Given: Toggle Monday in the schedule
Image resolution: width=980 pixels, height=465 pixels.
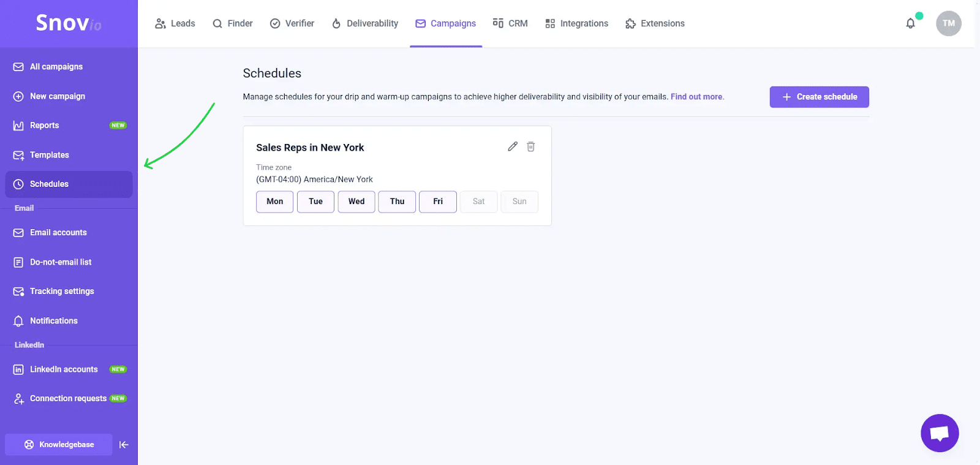Looking at the screenshot, I should click(x=274, y=202).
